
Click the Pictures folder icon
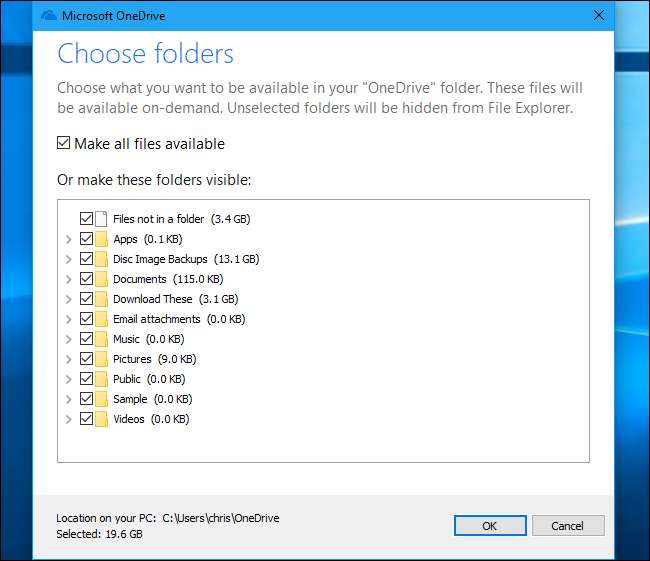click(101, 359)
